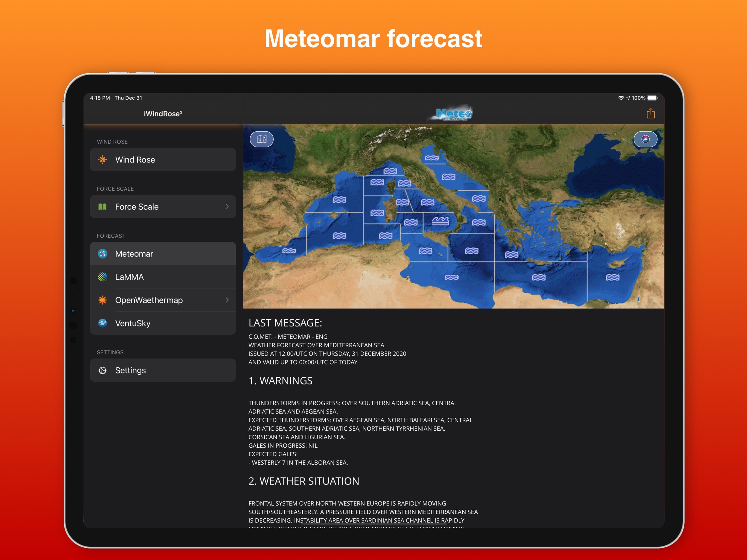Image resolution: width=747 pixels, height=560 pixels.
Task: Open the Meteomar forecast menu item
Action: 163,254
